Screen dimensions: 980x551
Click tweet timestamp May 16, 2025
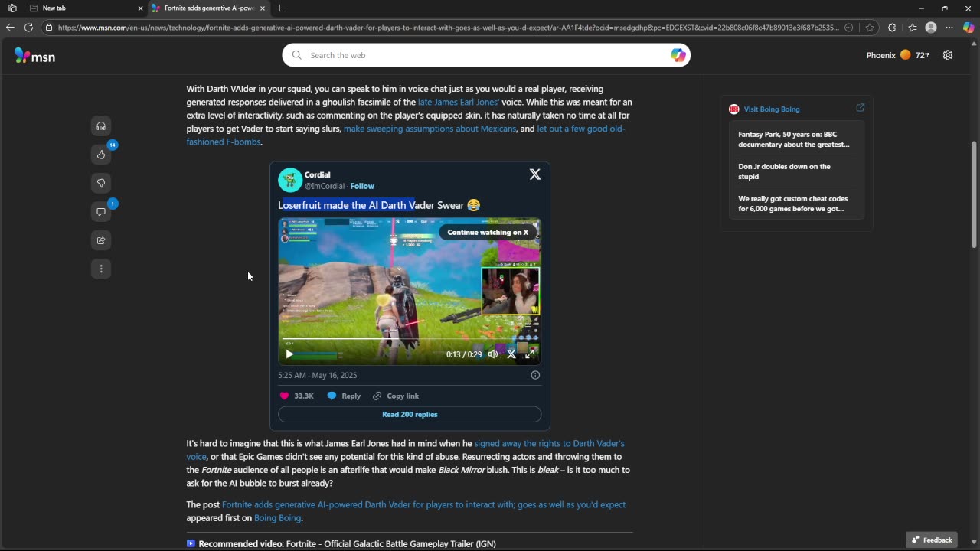pos(317,375)
